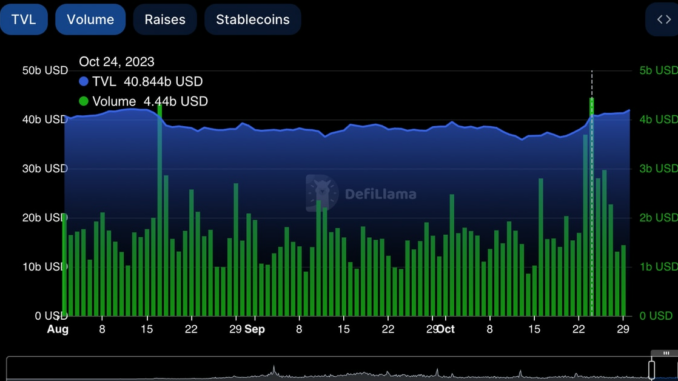Click the 'Sep' x-axis label

[254, 329]
